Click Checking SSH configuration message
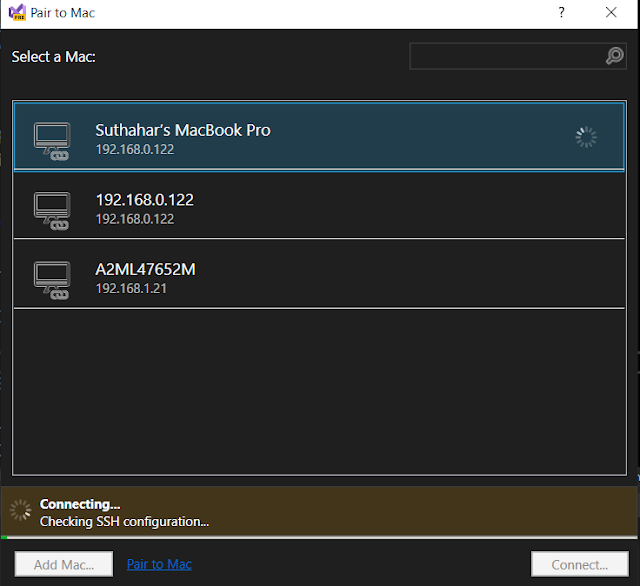Screen dimensions: 640x586 (x=124, y=522)
